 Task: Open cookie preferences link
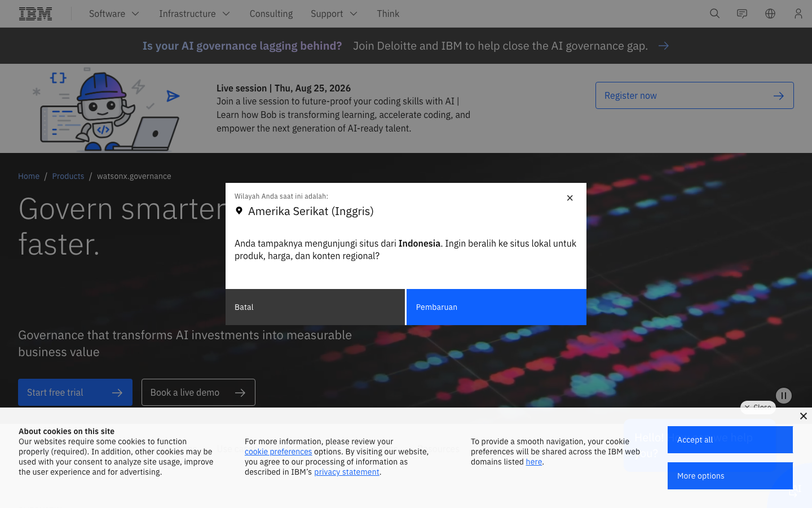[278, 452]
